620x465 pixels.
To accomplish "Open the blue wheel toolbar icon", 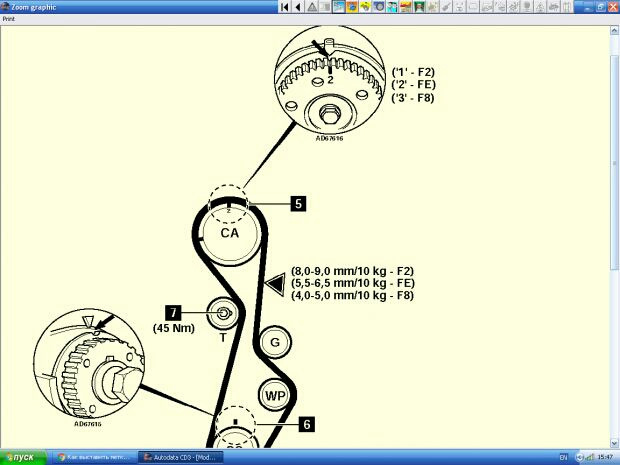I will tap(379, 7).
